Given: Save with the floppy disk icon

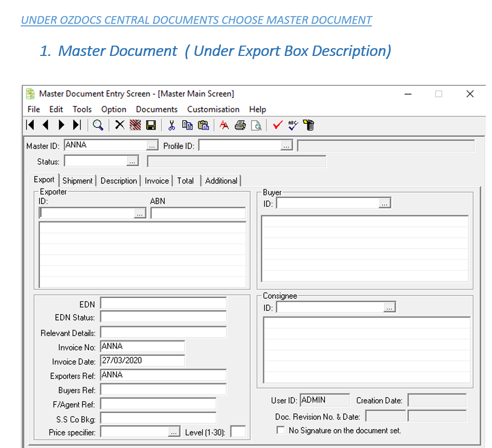Looking at the screenshot, I should (151, 125).
